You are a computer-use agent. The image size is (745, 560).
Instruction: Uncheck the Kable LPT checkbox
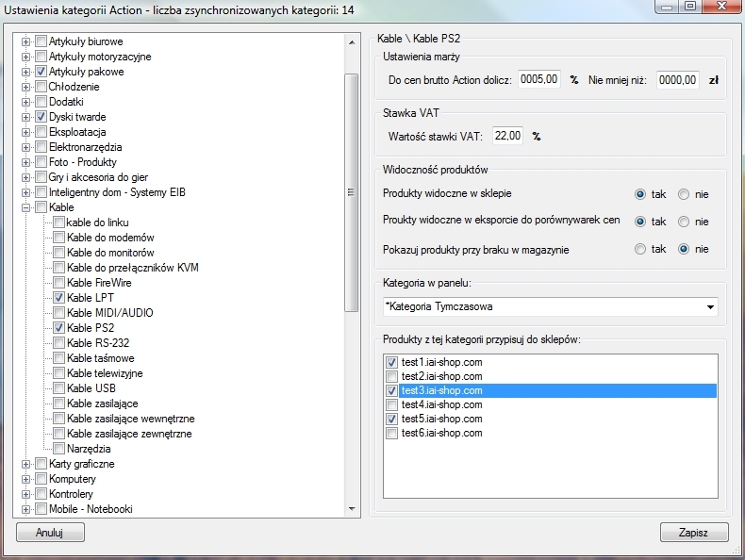tap(58, 298)
